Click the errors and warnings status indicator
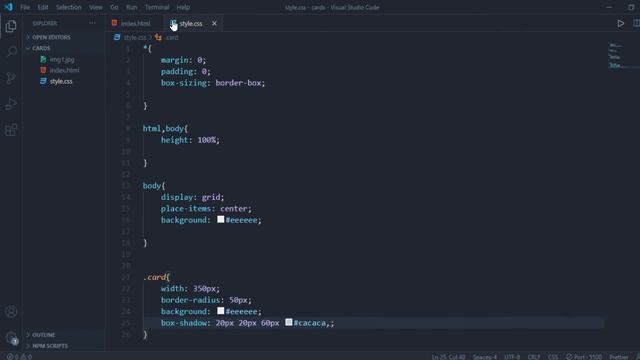Image resolution: width=640 pixels, height=360 pixels. coord(19,357)
